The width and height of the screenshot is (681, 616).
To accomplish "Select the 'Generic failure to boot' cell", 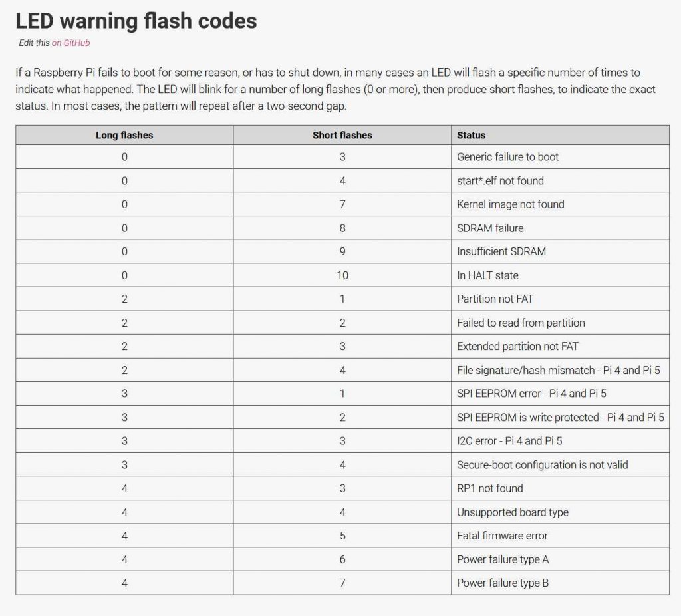I will [x=507, y=157].
